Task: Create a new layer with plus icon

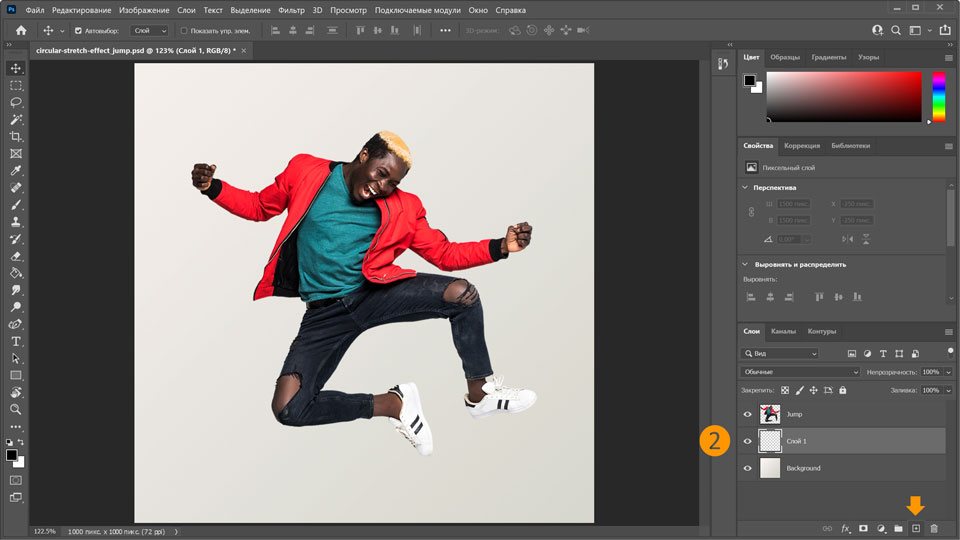Action: point(915,528)
